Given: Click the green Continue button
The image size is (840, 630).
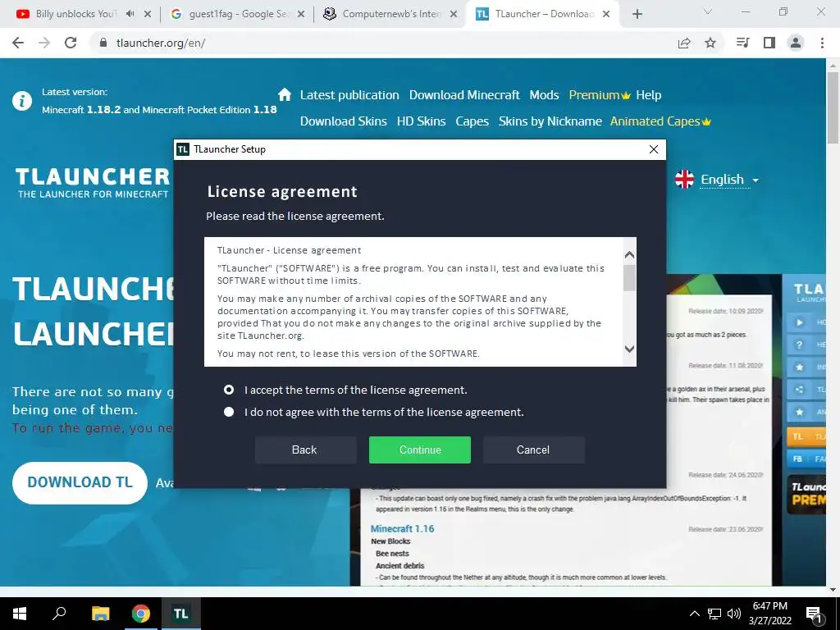Looking at the screenshot, I should [419, 450].
